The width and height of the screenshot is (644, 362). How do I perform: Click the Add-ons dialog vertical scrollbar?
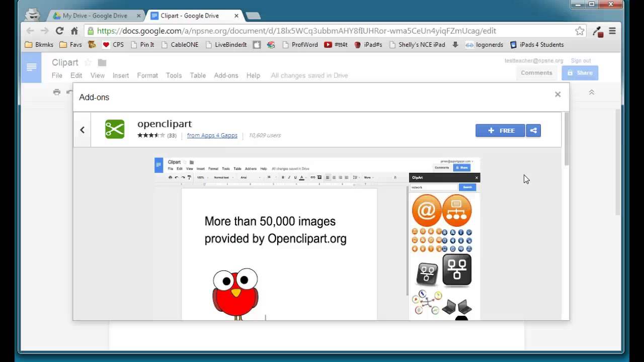(567, 139)
